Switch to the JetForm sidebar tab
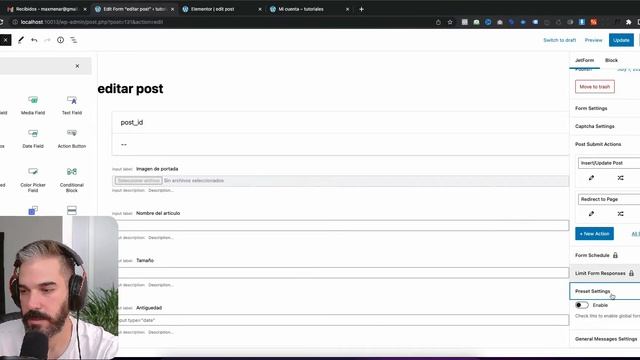 (x=584, y=60)
